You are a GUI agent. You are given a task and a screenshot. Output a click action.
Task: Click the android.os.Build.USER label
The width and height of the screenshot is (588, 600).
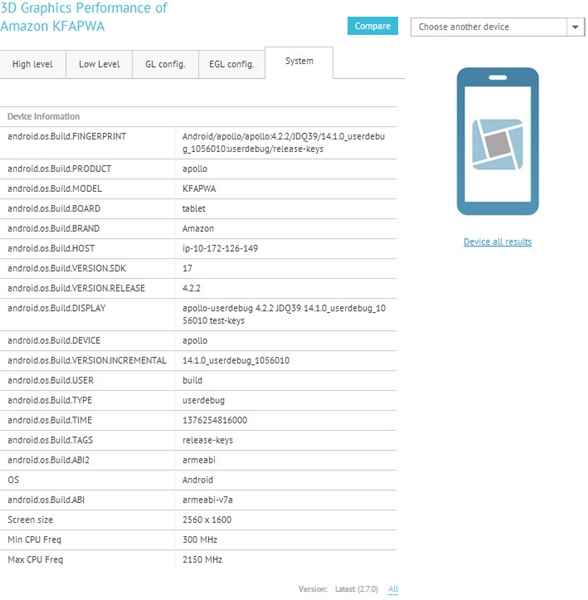(50, 380)
